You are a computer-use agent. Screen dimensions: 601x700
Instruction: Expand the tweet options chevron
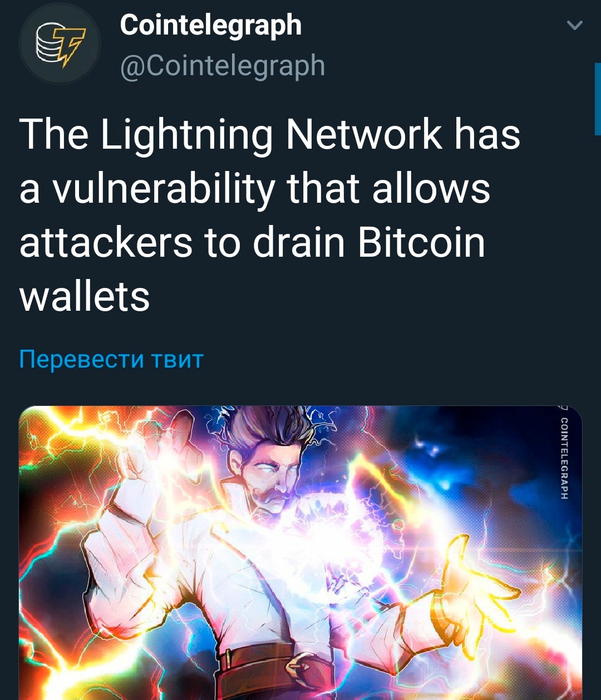point(574,26)
